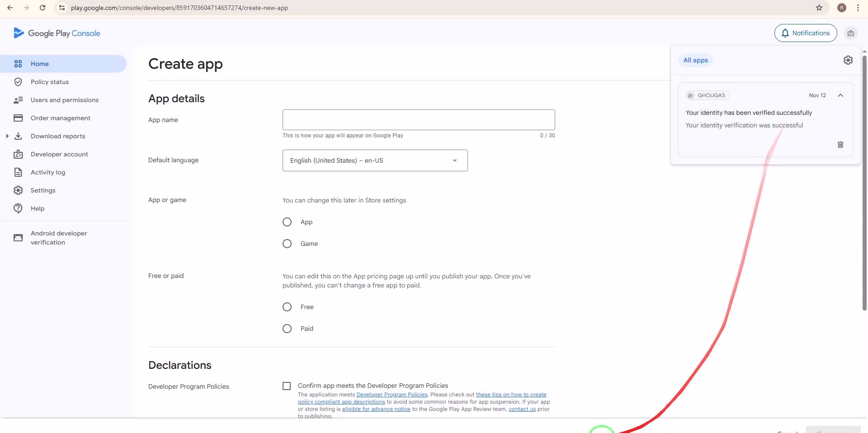Viewport: 868px width, 433px height.
Task: Click the Google Play Console logo
Action: 57,33
